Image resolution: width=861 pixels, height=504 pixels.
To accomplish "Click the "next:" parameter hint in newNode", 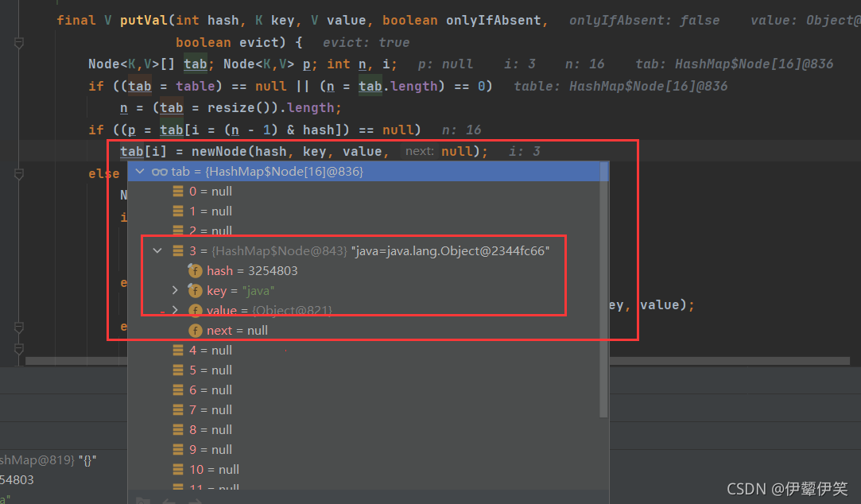I will [x=420, y=152].
